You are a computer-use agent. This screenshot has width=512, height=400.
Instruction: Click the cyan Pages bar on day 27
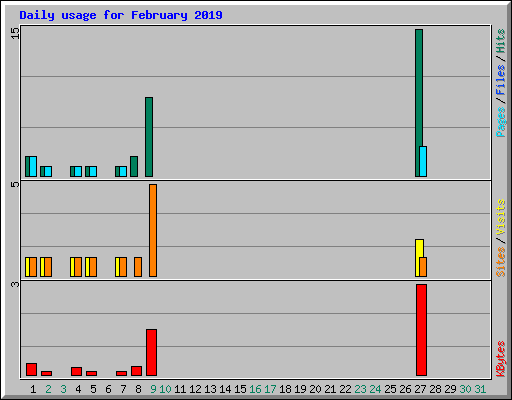pyautogui.click(x=423, y=161)
